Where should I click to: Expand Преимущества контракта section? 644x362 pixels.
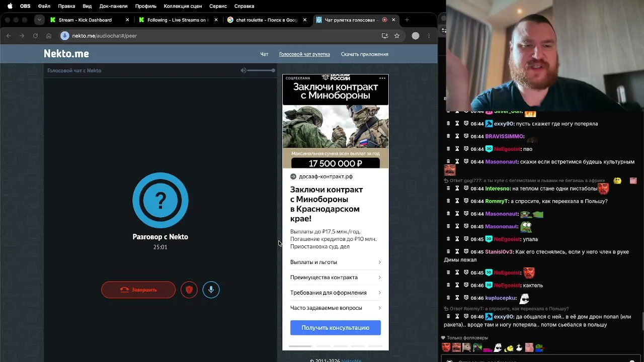pos(336,278)
